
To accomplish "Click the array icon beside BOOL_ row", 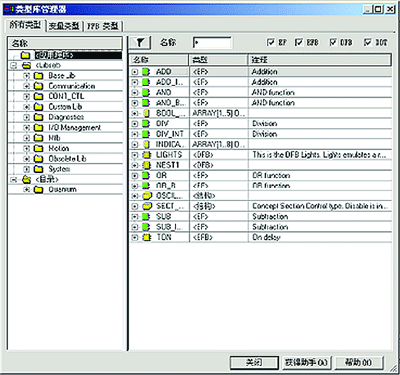I will point(146,113).
